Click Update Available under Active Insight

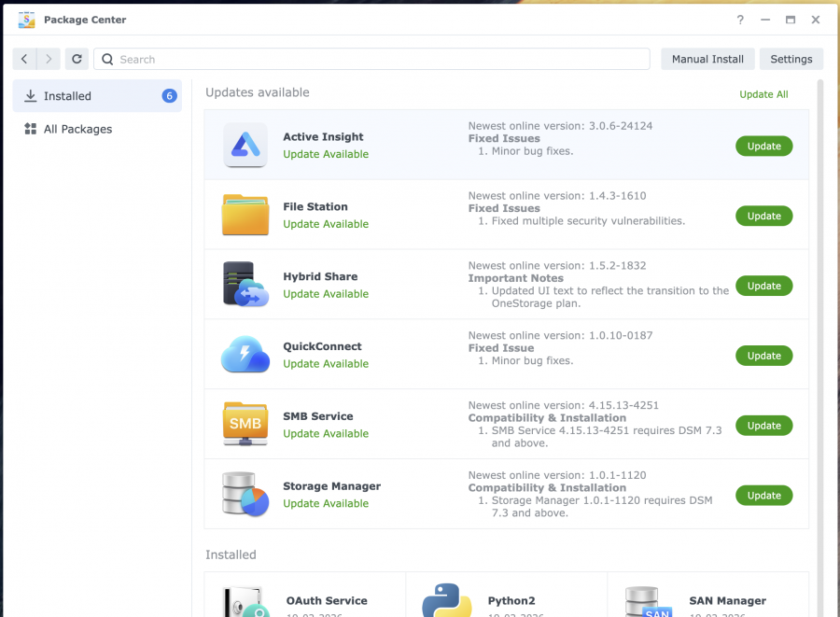[326, 154]
